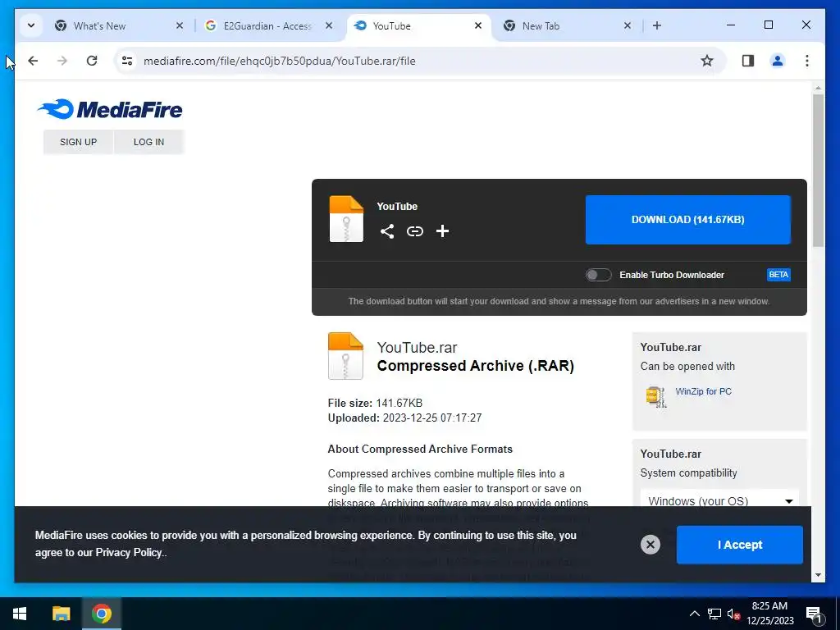
Task: Click the page vertical scrollbar thumb
Action: pyautogui.click(x=818, y=171)
